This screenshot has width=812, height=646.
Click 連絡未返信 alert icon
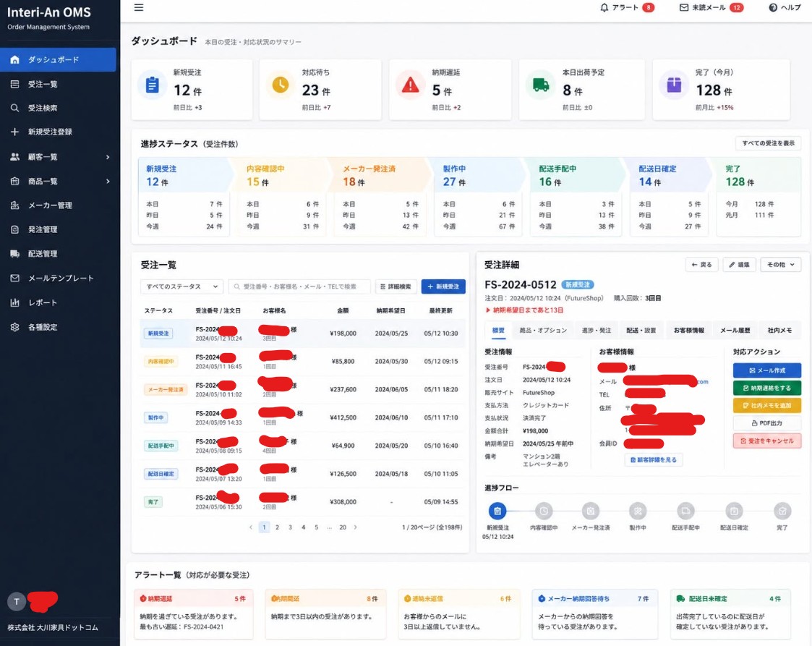(408, 599)
